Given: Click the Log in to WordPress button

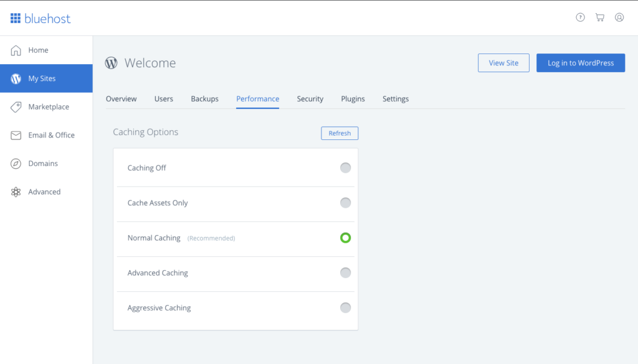Looking at the screenshot, I should (x=581, y=63).
